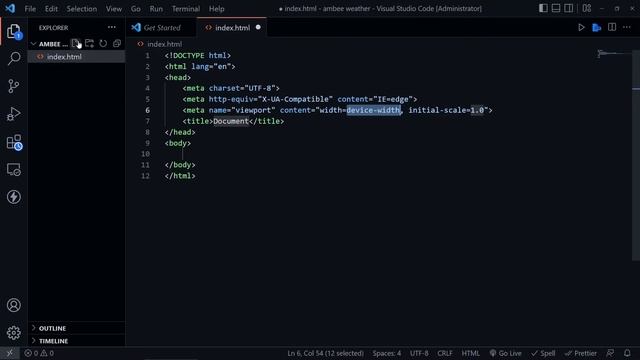Click the feedback icon in status bar
The image size is (640, 360).
coord(610,353)
